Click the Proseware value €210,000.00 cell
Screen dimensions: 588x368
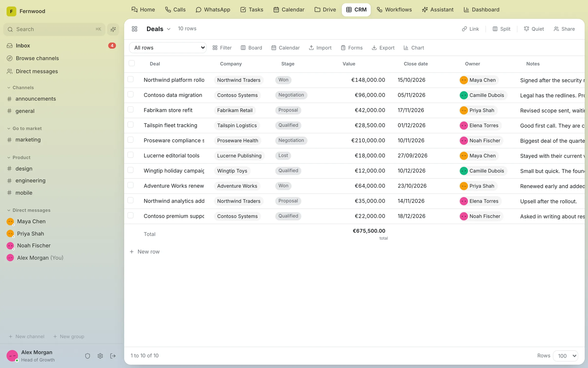tap(368, 141)
